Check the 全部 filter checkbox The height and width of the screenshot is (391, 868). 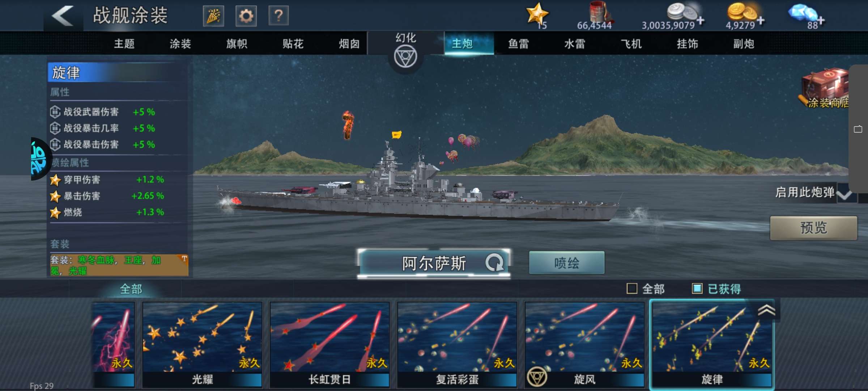point(632,289)
